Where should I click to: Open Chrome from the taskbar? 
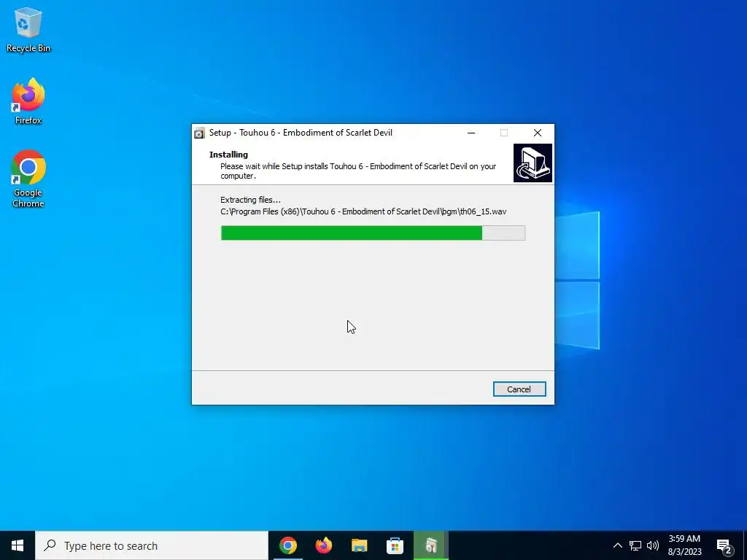click(x=287, y=545)
